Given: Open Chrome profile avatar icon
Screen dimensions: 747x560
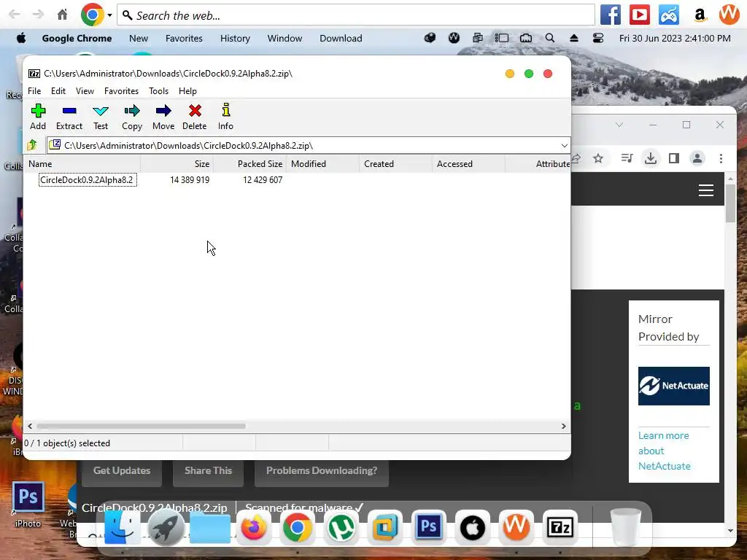Looking at the screenshot, I should (x=697, y=158).
